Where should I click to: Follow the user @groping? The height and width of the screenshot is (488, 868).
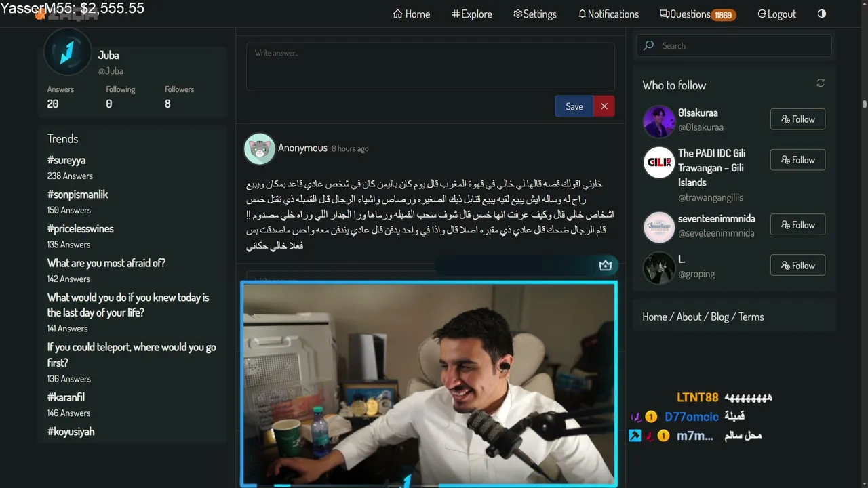(797, 266)
